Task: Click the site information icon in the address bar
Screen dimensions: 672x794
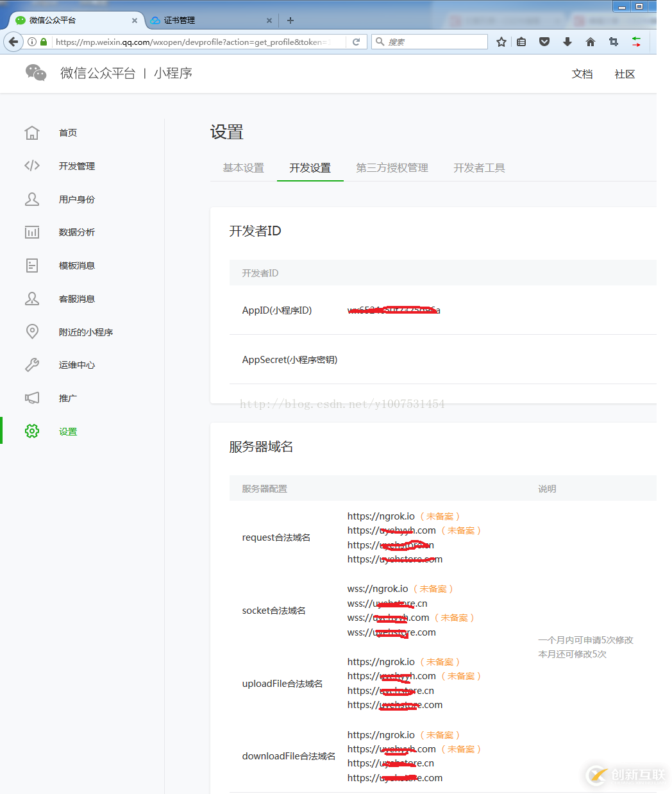Action: tap(32, 42)
